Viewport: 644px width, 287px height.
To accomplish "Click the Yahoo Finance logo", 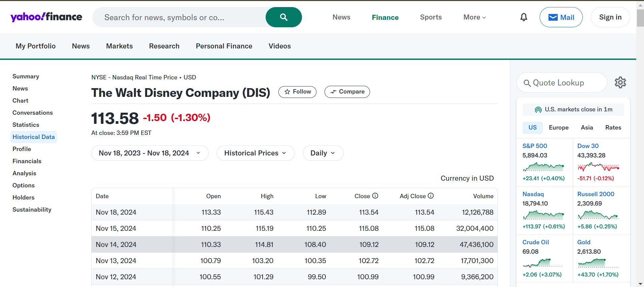I will pos(46,17).
